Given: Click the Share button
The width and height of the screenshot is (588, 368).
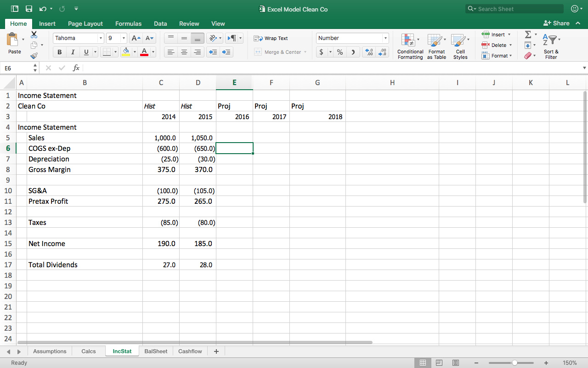Looking at the screenshot, I should tap(556, 23).
